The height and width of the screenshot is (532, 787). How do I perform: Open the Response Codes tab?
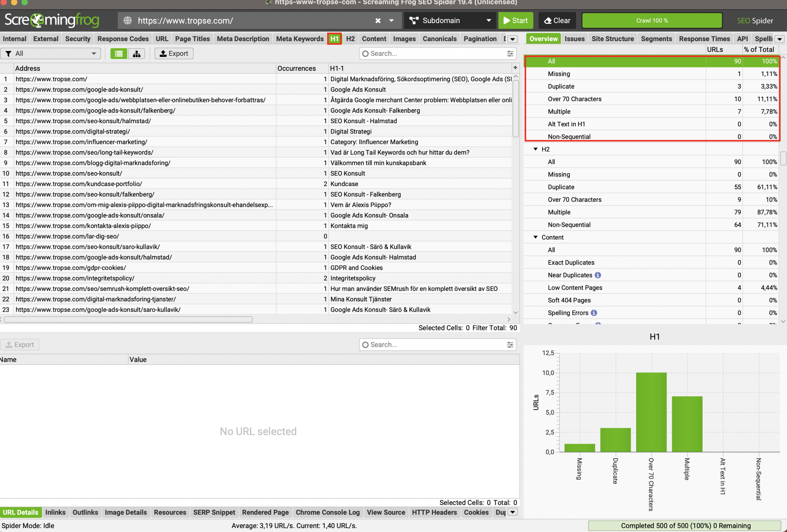[x=123, y=39]
